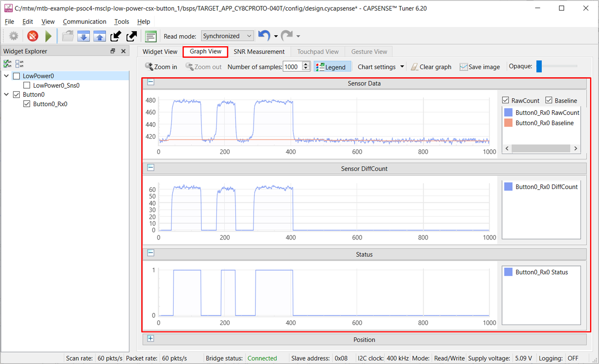The image size is (599, 364).
Task: Open the tuner settings gear icon
Action: coord(14,36)
